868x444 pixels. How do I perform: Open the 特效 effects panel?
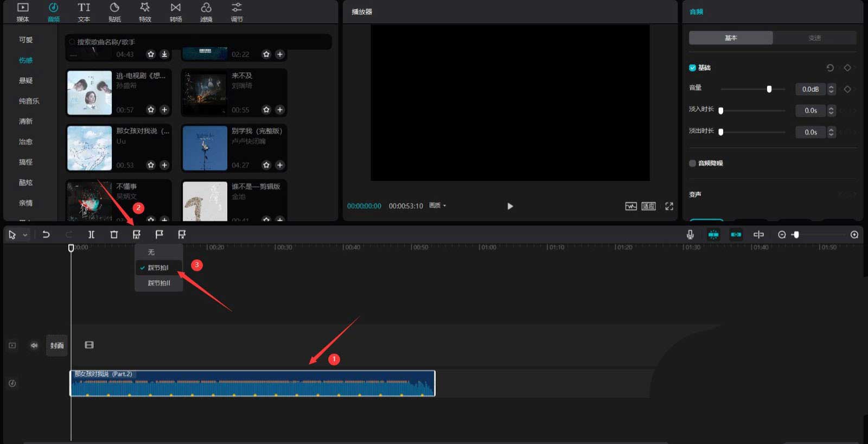click(145, 12)
